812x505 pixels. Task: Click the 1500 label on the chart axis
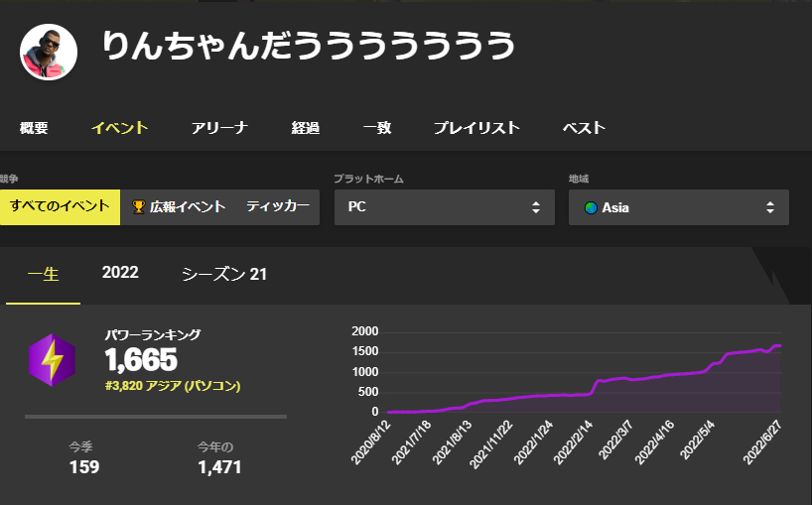tap(365, 351)
